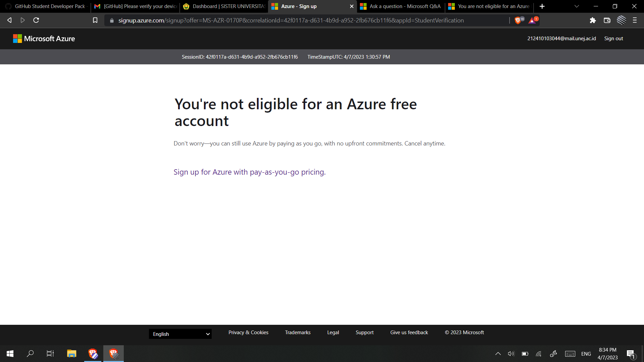This screenshot has width=644, height=362.
Task: Click the striped VPN icon in the toolbar
Action: point(621,20)
